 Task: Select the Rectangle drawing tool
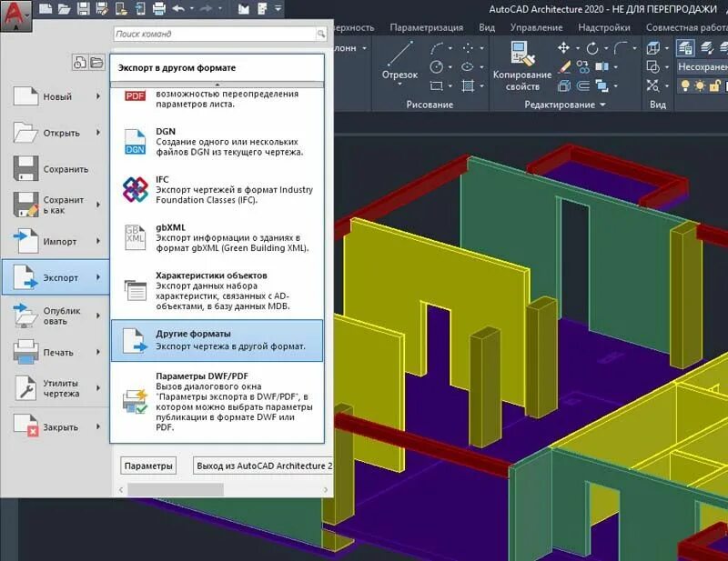(437, 85)
